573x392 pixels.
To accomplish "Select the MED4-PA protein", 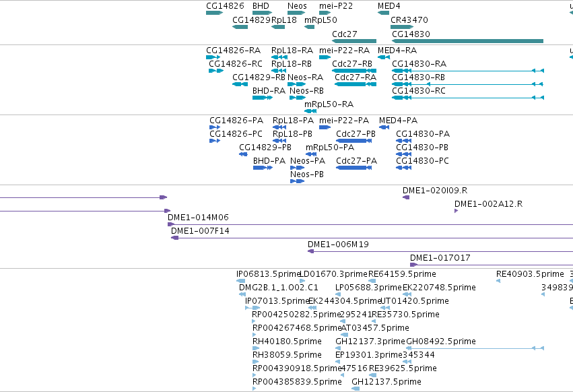I will [x=384, y=127].
